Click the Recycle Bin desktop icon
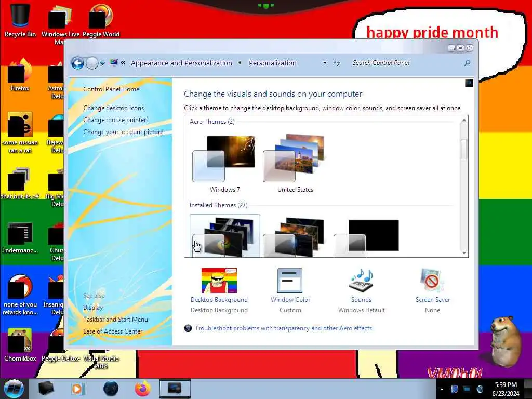The height and width of the screenshot is (399, 532). click(x=20, y=20)
